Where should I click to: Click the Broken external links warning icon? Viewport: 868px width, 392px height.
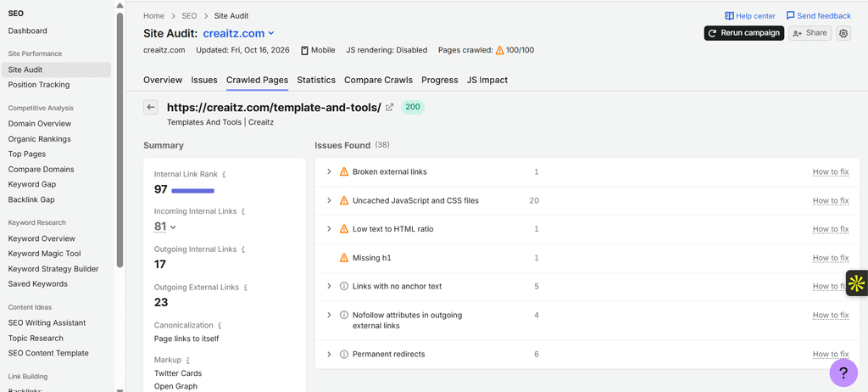click(344, 172)
